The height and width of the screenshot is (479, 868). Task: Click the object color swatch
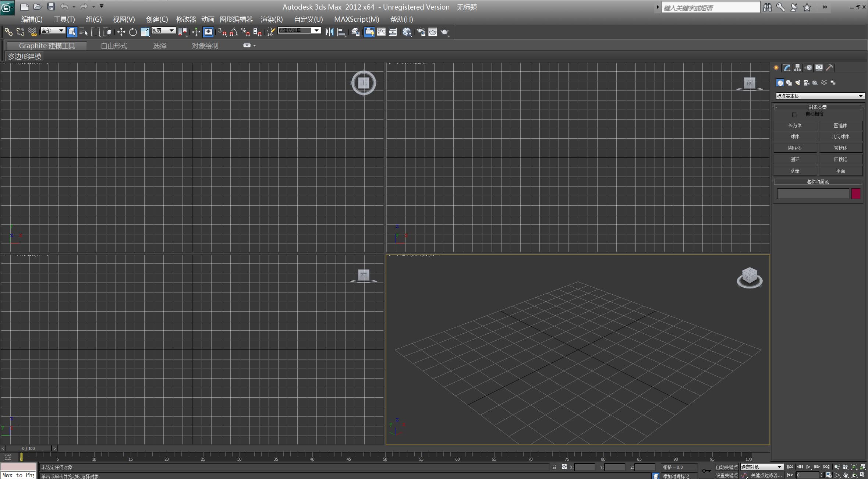pyautogui.click(x=856, y=194)
